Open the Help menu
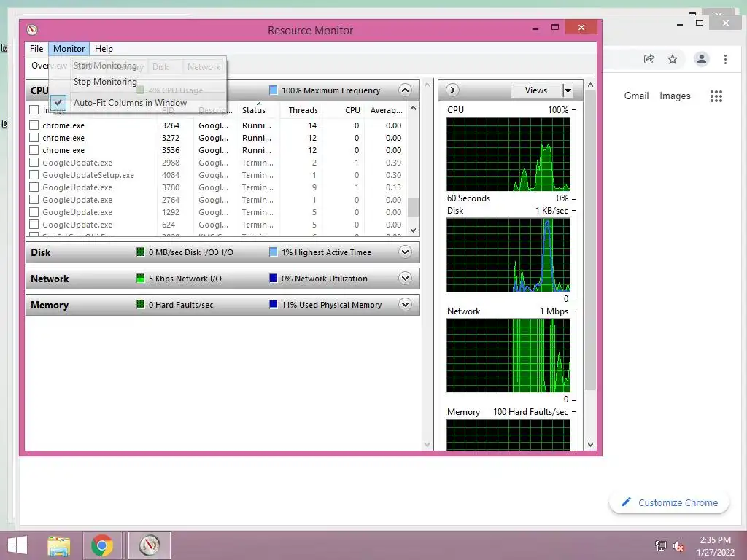This screenshot has width=747, height=560. tap(104, 49)
